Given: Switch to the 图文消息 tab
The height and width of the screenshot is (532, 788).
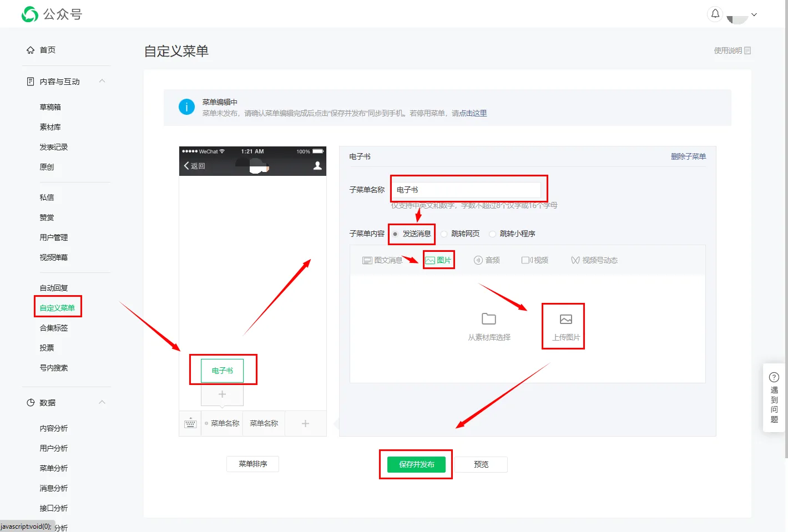Looking at the screenshot, I should pos(382,260).
